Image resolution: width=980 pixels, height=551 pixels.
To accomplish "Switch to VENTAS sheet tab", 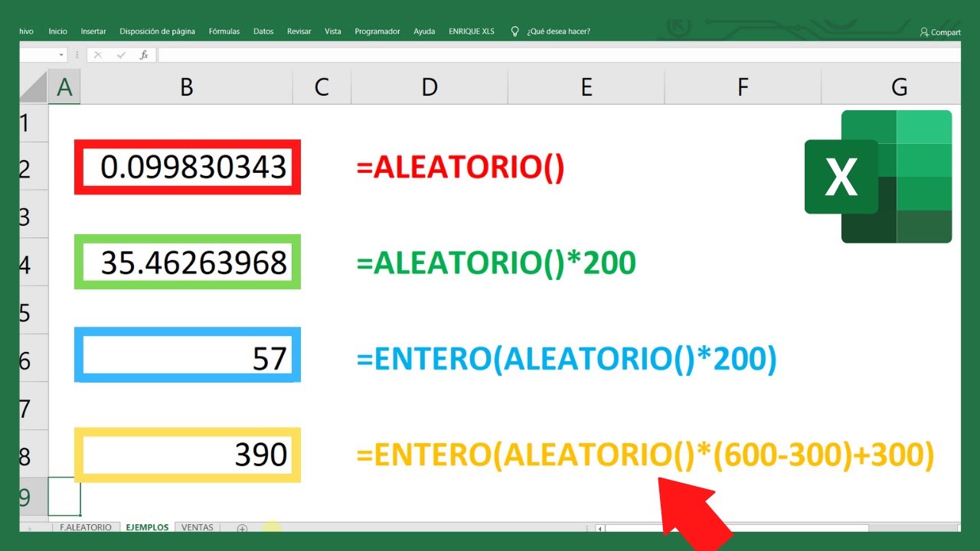I will (x=198, y=528).
